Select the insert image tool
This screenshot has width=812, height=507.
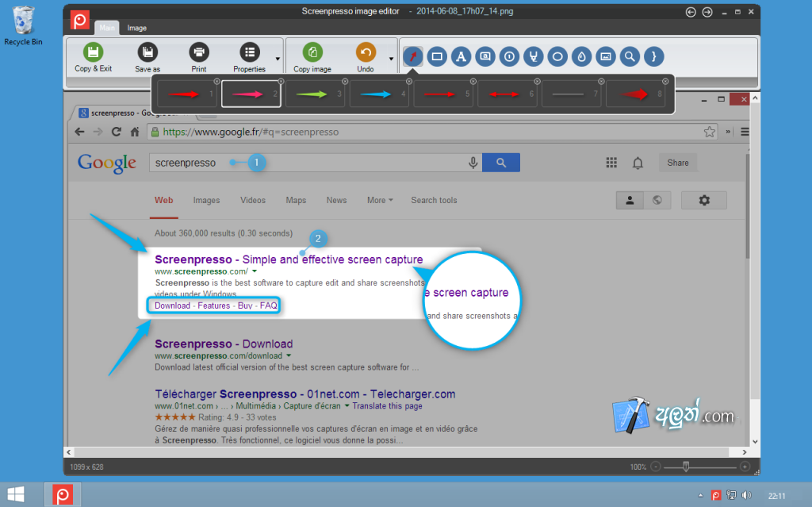(x=605, y=56)
